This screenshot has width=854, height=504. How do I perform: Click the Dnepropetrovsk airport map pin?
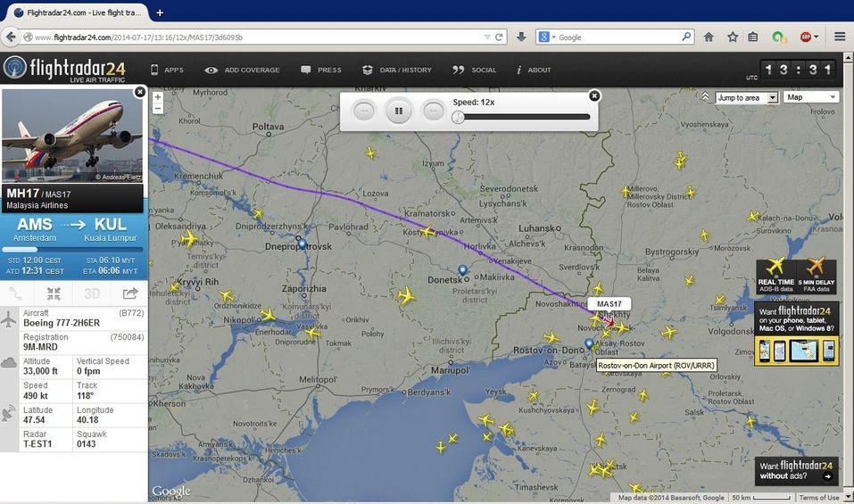302,244
